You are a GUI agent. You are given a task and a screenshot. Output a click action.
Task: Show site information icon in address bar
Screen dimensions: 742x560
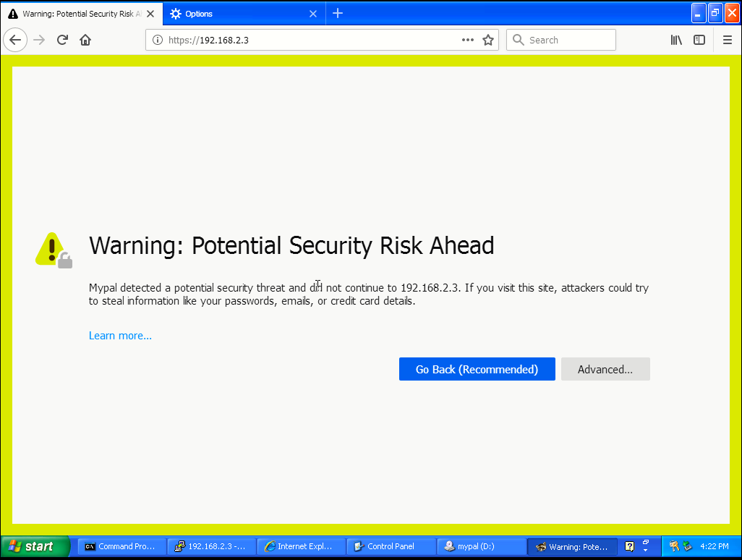(158, 41)
